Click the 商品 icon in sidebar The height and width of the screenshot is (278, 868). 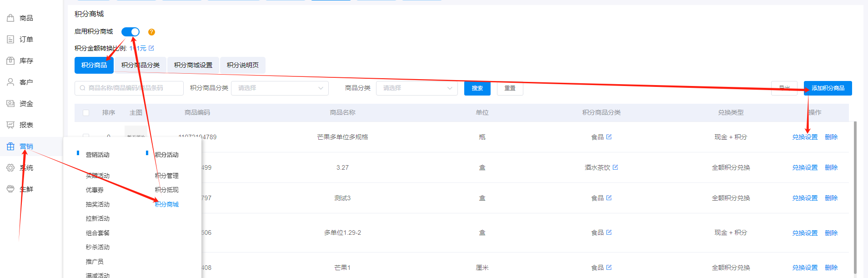tap(10, 18)
